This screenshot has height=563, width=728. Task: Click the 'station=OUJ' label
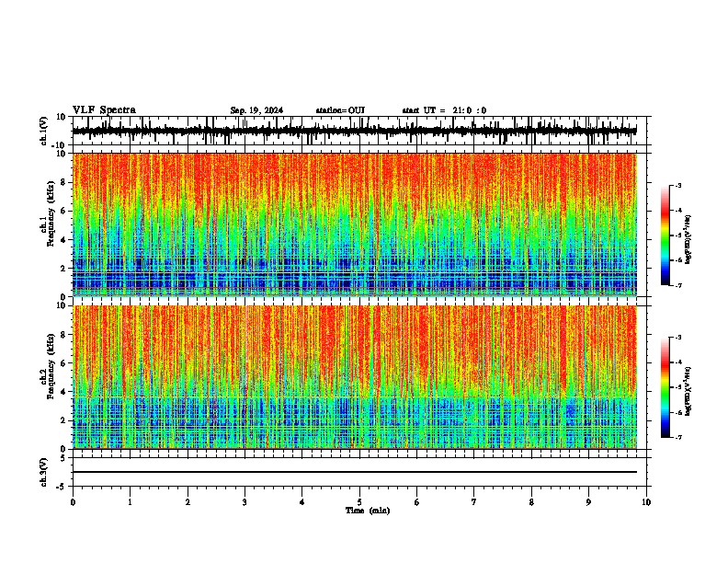tap(340, 110)
